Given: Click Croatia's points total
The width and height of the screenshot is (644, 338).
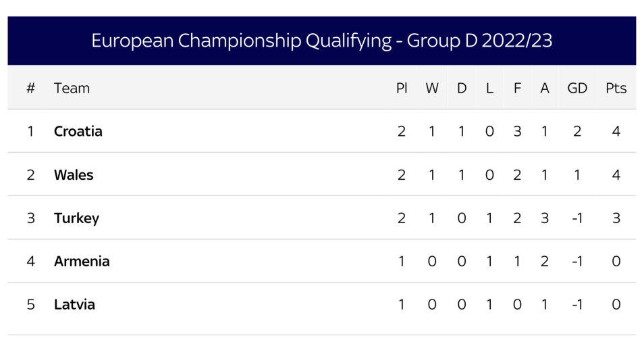Looking at the screenshot, I should (x=616, y=131).
